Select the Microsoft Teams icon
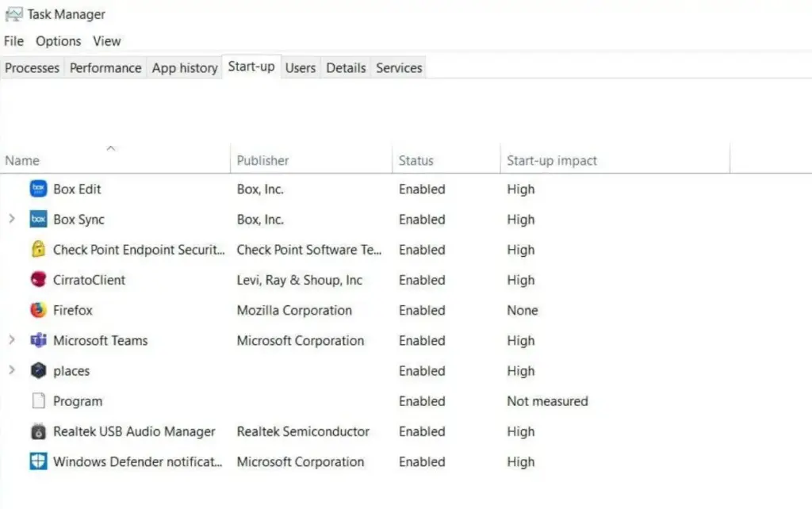 point(38,341)
